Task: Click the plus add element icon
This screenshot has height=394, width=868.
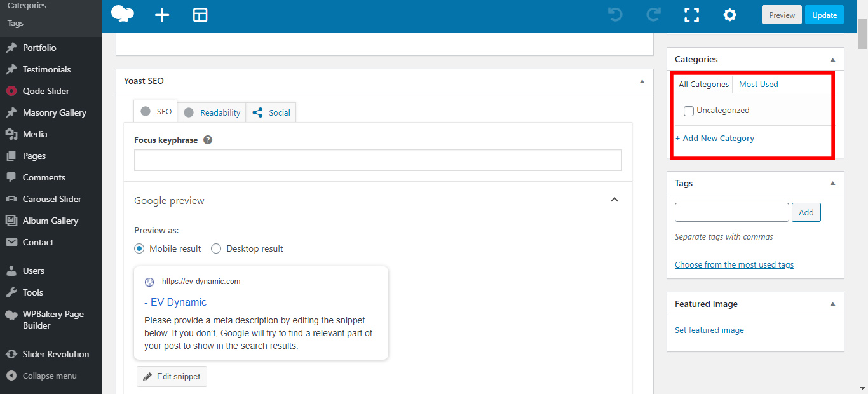Action: pyautogui.click(x=162, y=15)
